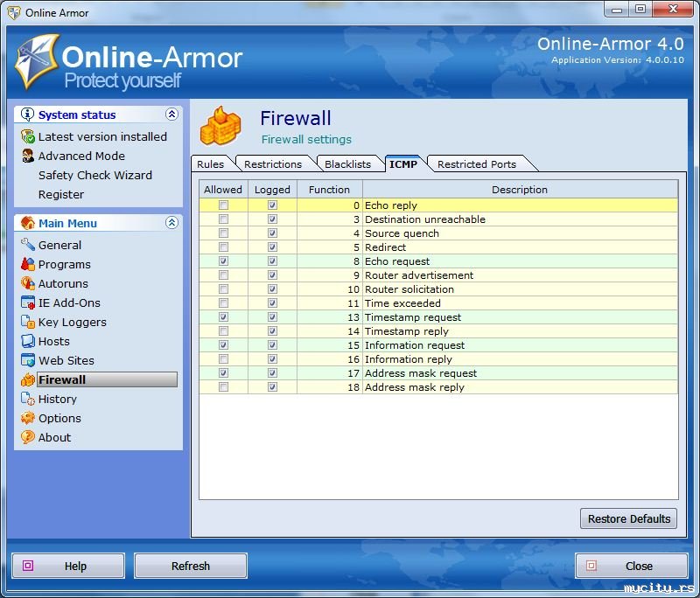Uncheck Allowed for Echo request
Screen dimensions: 700x598
(x=223, y=261)
